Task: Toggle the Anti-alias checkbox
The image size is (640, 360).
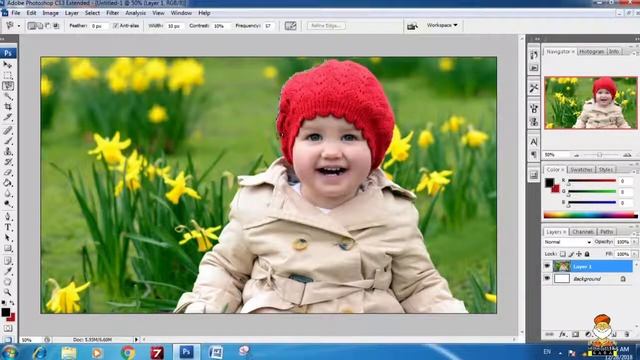Action: [x=116, y=26]
